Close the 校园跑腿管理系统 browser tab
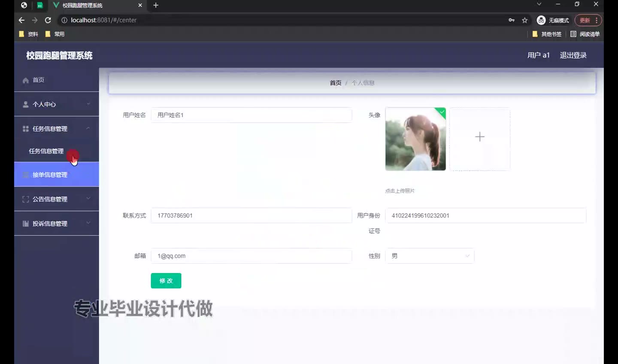The image size is (618, 364). (x=140, y=5)
